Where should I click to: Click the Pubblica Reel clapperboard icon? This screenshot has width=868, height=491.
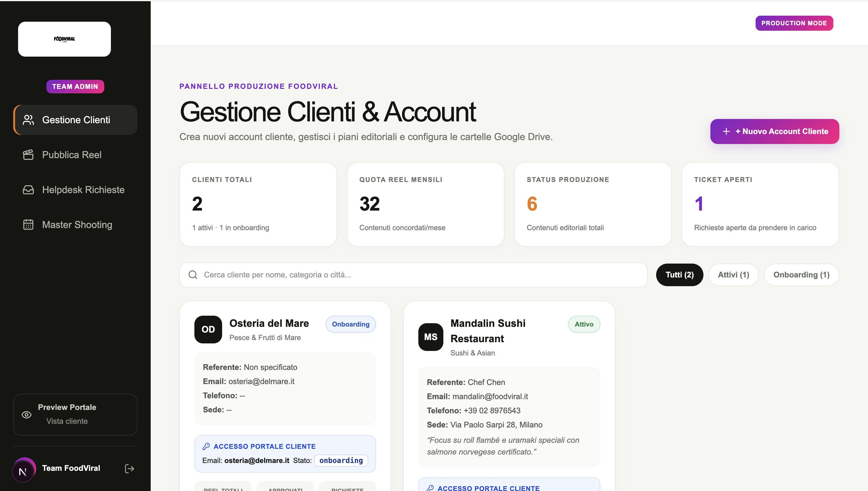pyautogui.click(x=28, y=155)
